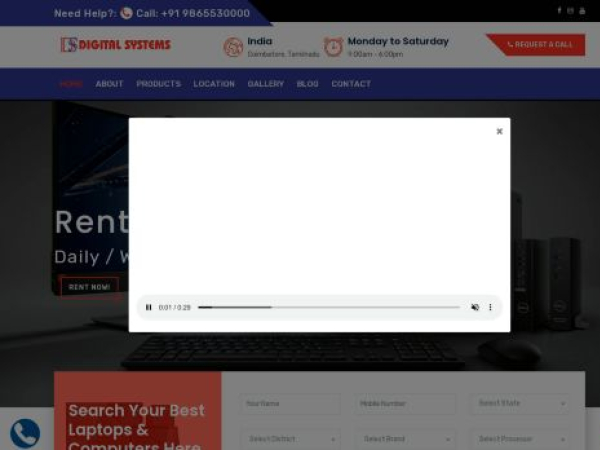Image resolution: width=600 pixels, height=450 pixels.
Task: Open the About menu item
Action: click(x=109, y=84)
